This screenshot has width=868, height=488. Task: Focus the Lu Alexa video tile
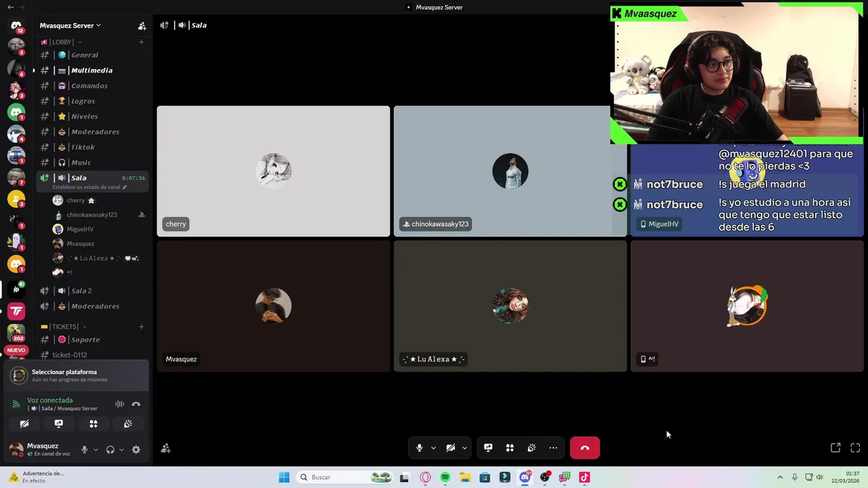coord(510,306)
